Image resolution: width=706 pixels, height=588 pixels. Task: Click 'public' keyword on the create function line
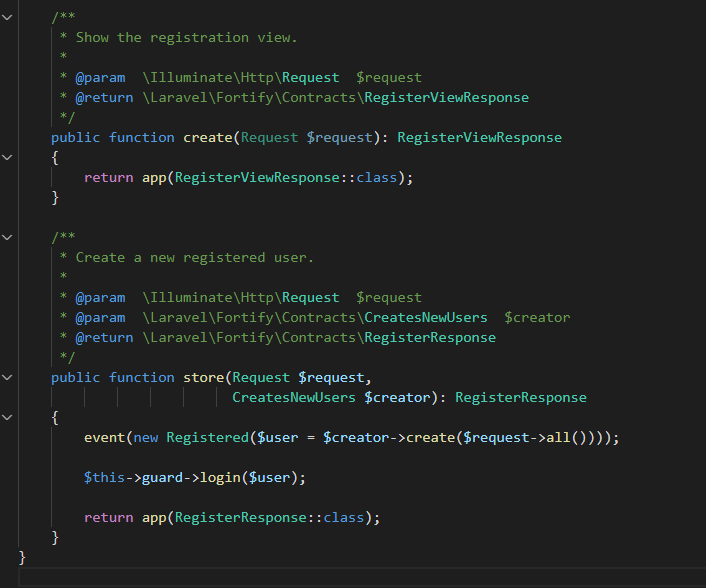[x=76, y=137]
